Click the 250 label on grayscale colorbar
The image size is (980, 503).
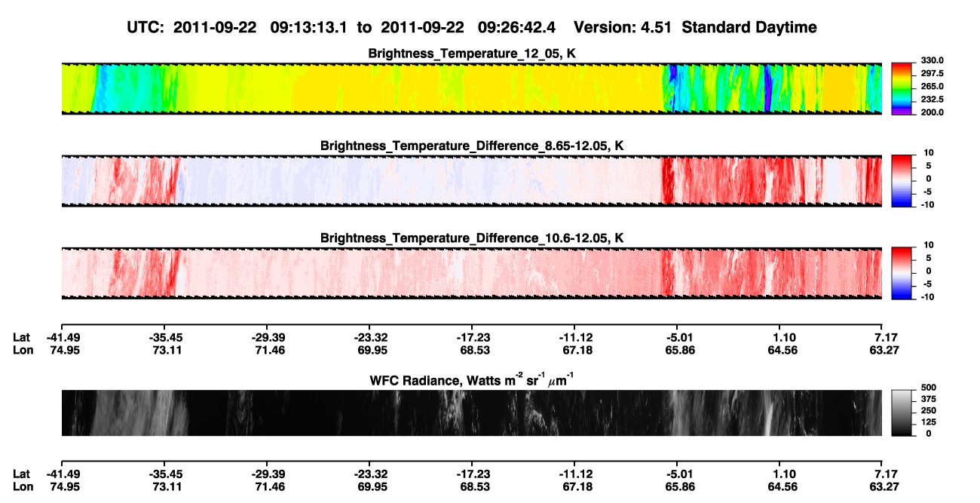tap(929, 410)
